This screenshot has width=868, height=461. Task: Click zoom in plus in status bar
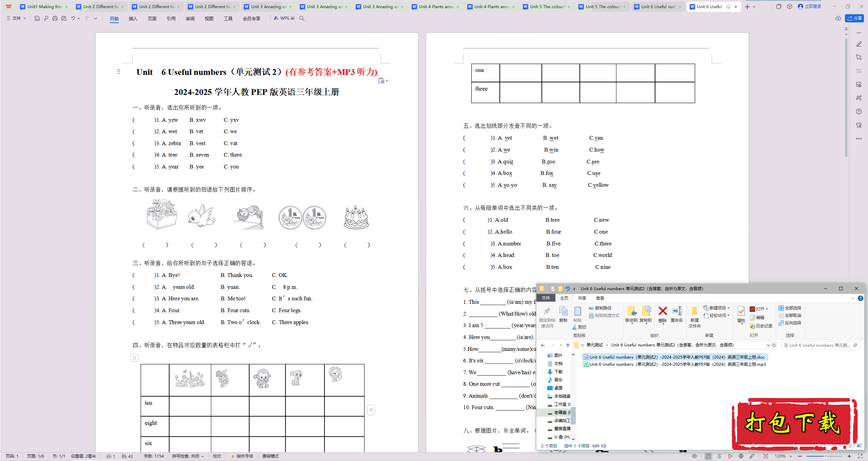849,456
